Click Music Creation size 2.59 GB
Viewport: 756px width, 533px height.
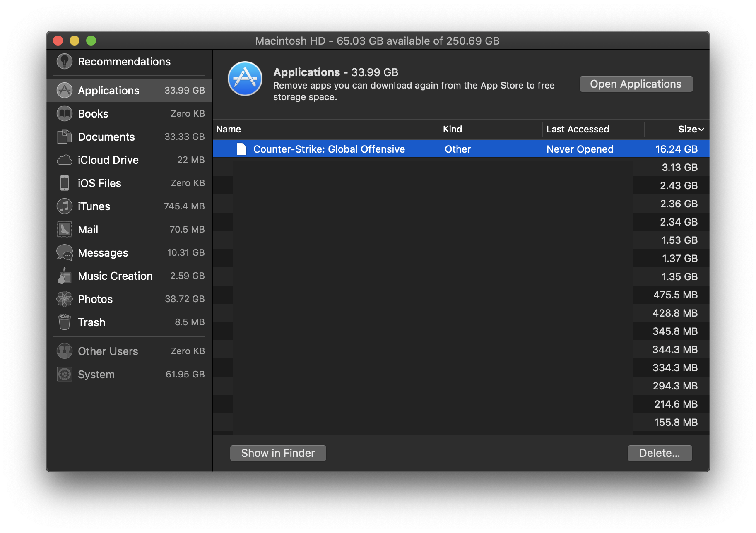[x=188, y=276]
